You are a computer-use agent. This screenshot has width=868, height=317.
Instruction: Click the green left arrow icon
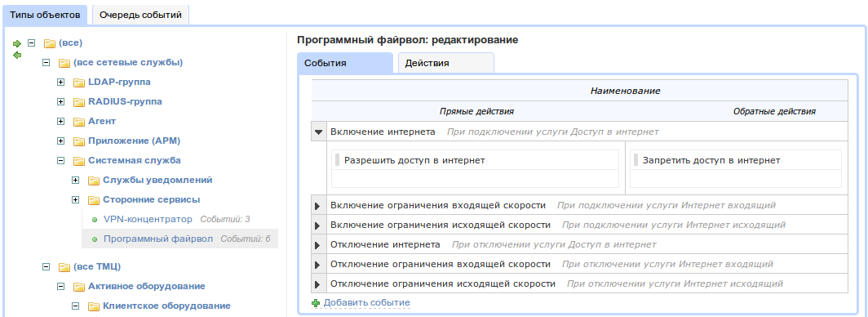pyautogui.click(x=17, y=55)
